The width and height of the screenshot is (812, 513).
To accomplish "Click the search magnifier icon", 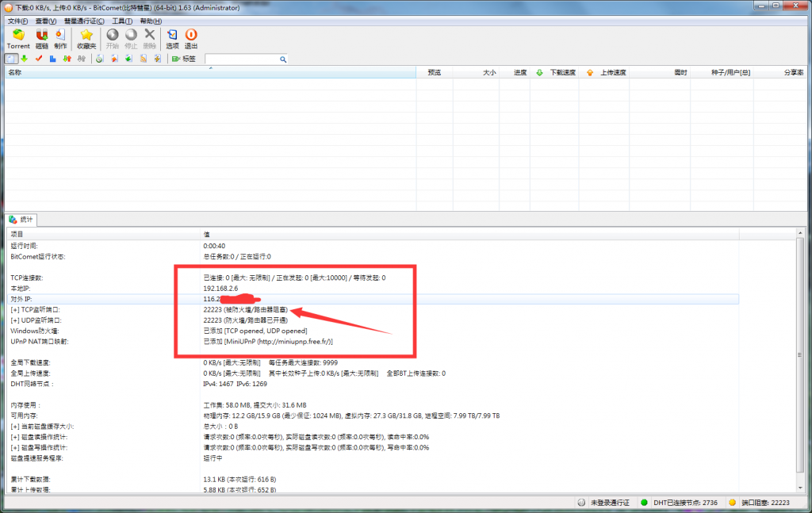I will [x=283, y=59].
